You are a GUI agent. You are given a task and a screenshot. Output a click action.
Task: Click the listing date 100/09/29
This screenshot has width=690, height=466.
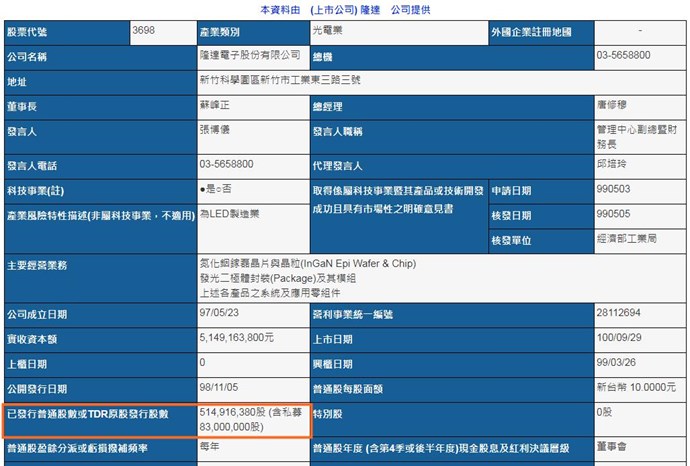(x=615, y=338)
